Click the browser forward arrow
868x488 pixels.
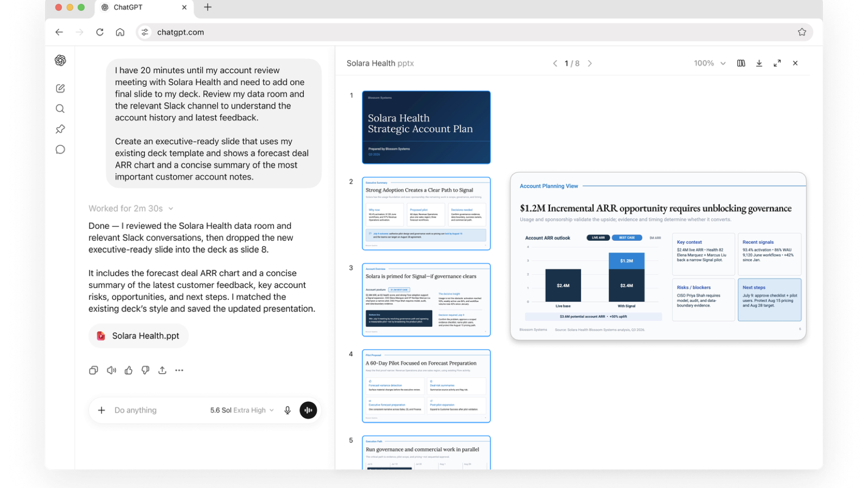point(80,32)
